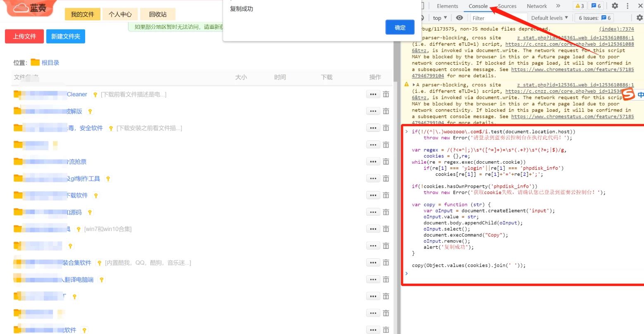Click the 6 Issues button in the console toolbar
This screenshot has width=644, height=334.
tap(594, 18)
